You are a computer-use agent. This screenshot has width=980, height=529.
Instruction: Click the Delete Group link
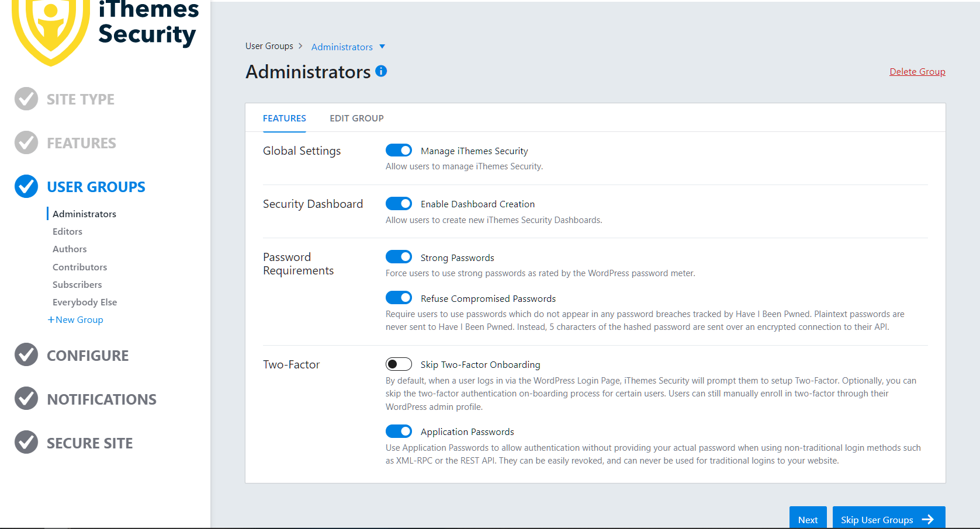click(x=917, y=71)
